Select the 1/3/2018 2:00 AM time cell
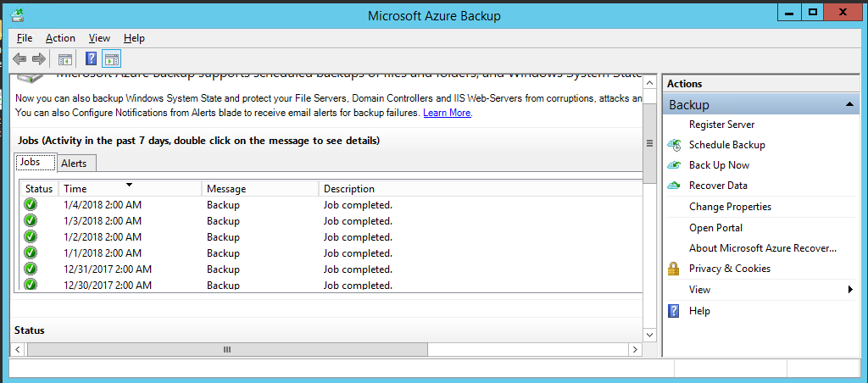This screenshot has height=383, width=868. point(103,221)
